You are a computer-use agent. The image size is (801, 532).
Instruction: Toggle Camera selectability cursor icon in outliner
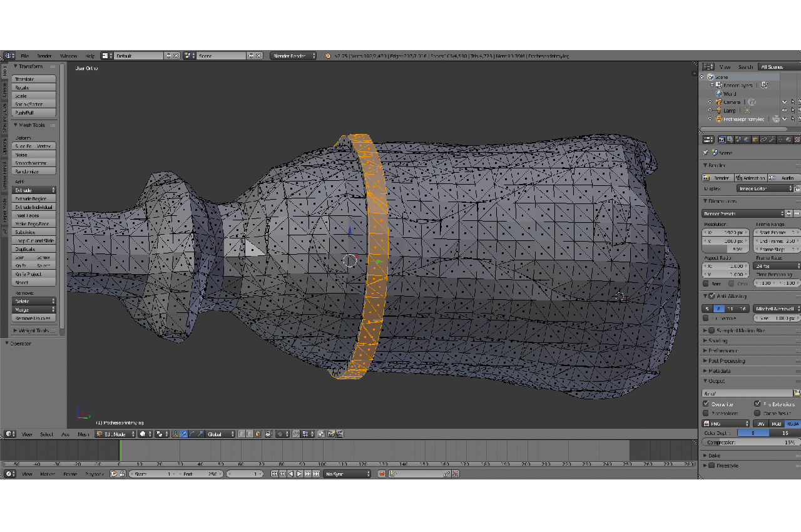793,101
